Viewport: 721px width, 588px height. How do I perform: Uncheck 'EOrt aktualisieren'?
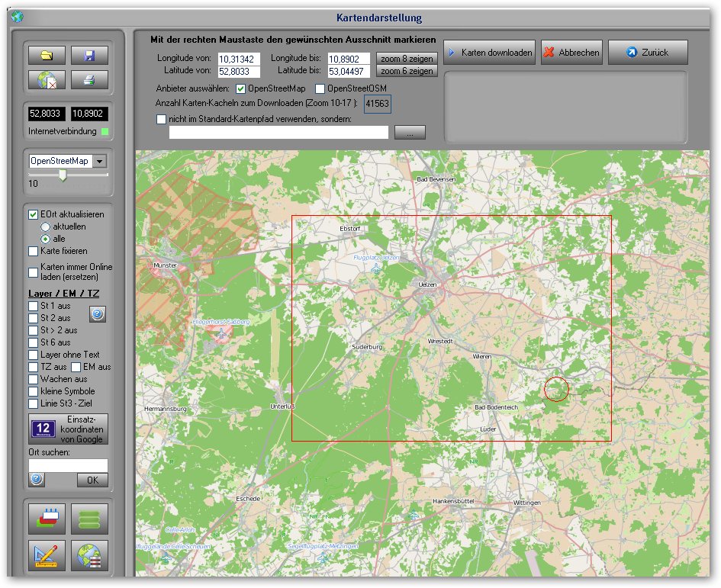coord(33,214)
